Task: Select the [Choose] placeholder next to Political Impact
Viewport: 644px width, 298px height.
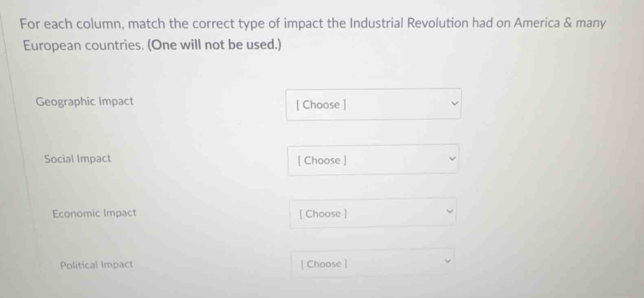Action: (323, 264)
